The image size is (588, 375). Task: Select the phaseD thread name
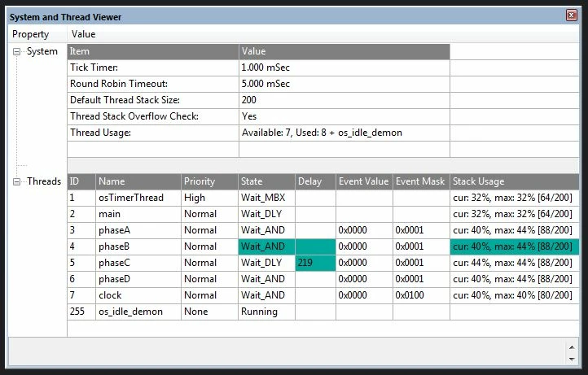click(114, 279)
